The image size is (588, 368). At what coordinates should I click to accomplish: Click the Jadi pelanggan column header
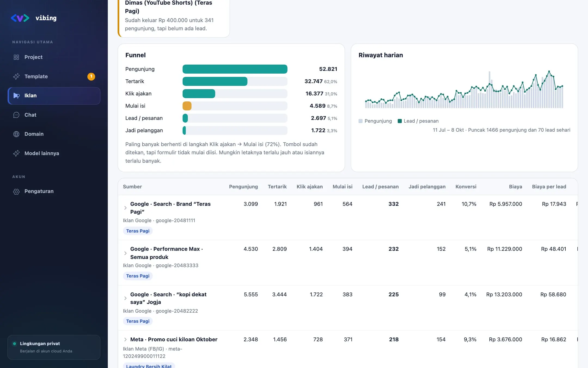(427, 187)
